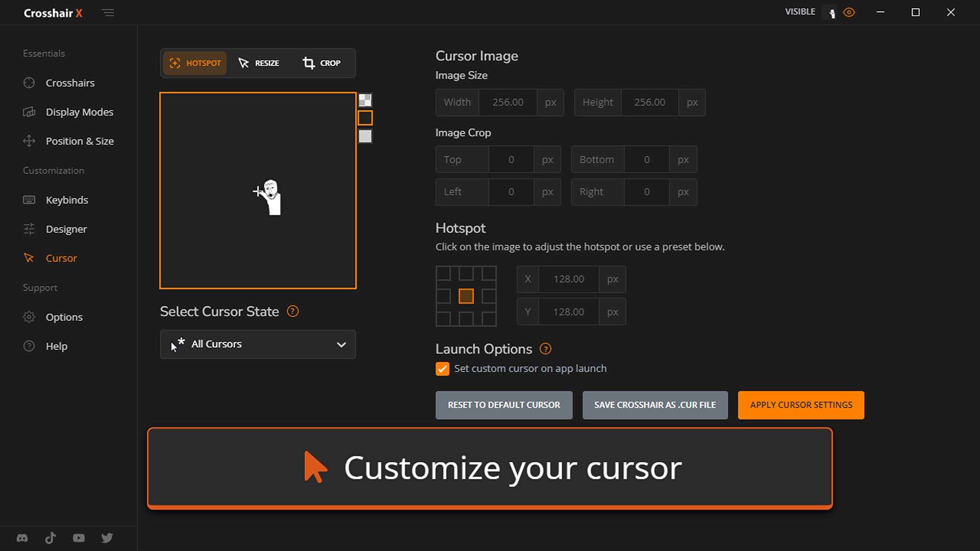Open the Keybinds panel
Screen dimensions: 980x551
[66, 200]
